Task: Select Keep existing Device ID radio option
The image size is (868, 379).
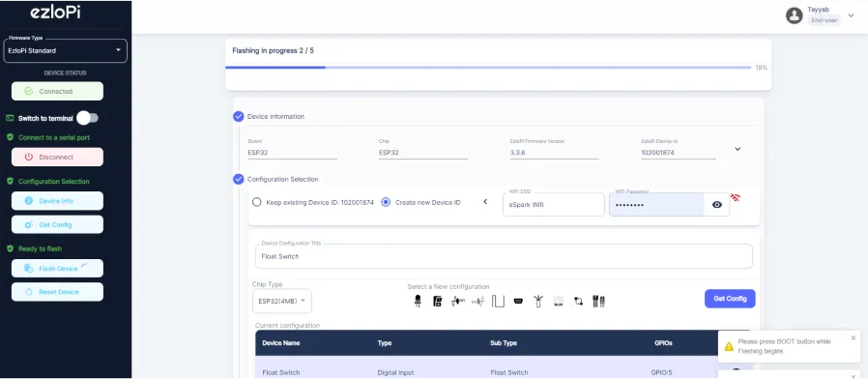Action: tap(256, 202)
